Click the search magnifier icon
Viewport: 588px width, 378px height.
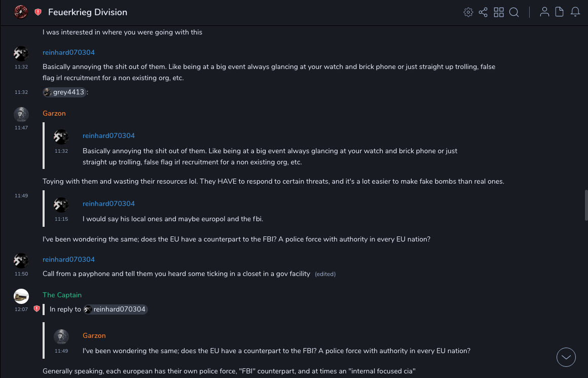coord(514,12)
